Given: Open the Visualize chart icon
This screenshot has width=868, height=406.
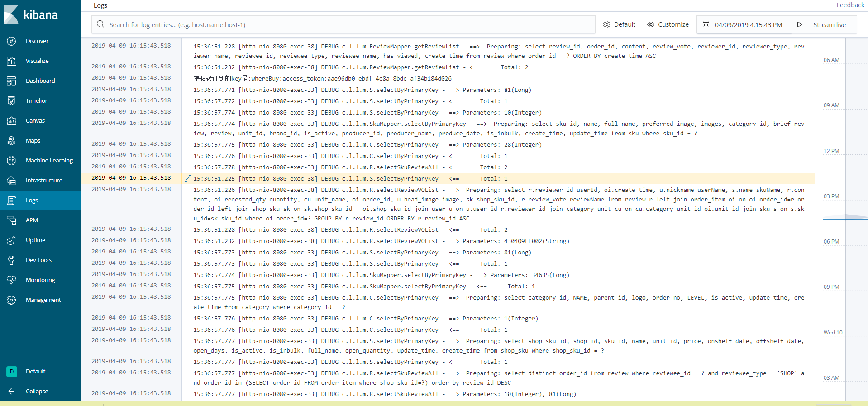Looking at the screenshot, I should tap(11, 61).
